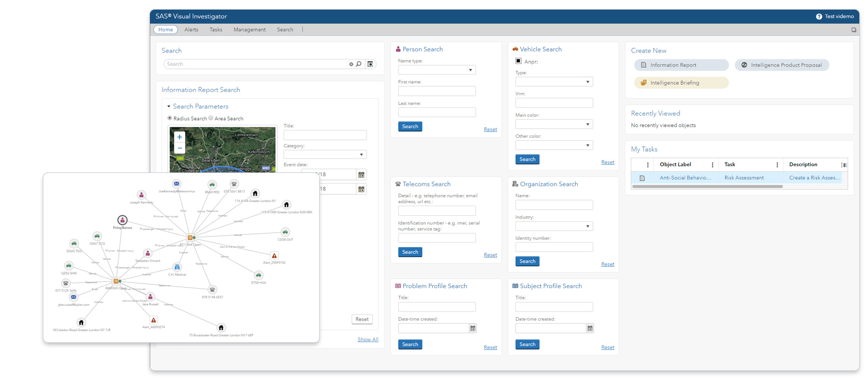The image size is (868, 380).
Task: Click the Vrm input field
Action: [x=554, y=103]
